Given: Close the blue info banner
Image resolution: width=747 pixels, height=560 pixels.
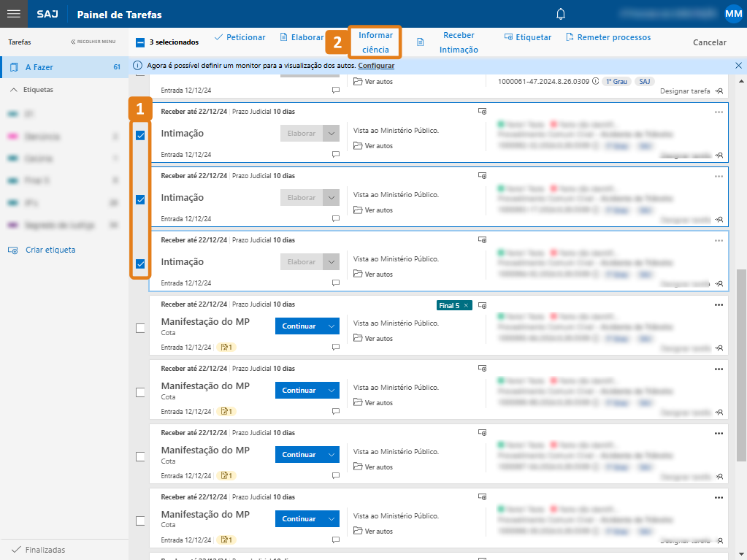Looking at the screenshot, I should coord(738,66).
